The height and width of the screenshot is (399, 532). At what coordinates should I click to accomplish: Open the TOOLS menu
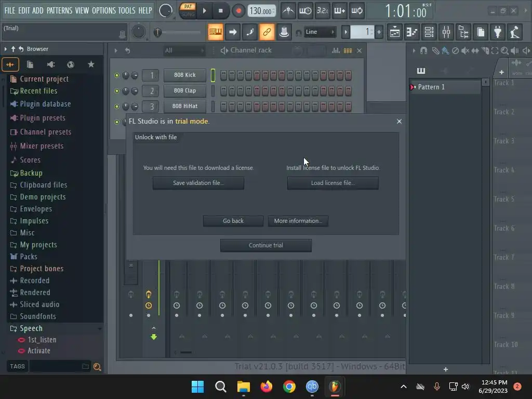click(x=127, y=10)
